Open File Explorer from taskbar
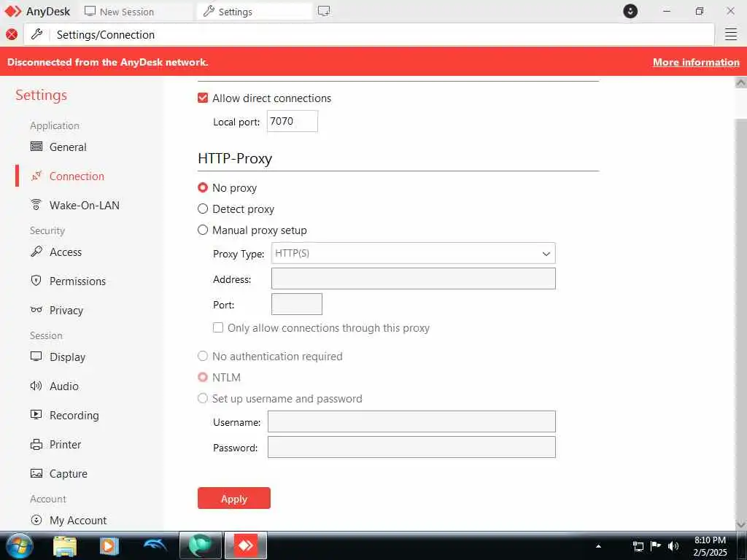Image resolution: width=747 pixels, height=560 pixels. tap(65, 545)
